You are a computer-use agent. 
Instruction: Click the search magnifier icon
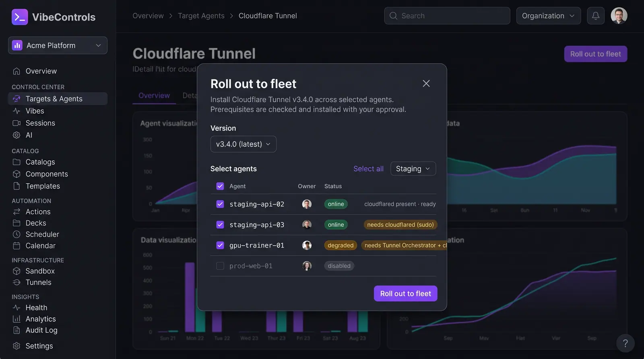pos(393,16)
